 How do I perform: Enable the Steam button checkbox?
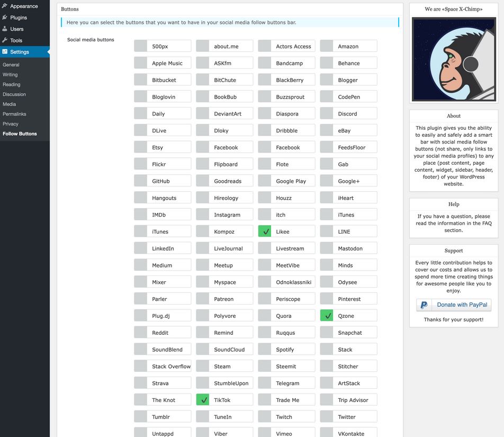tap(202, 366)
